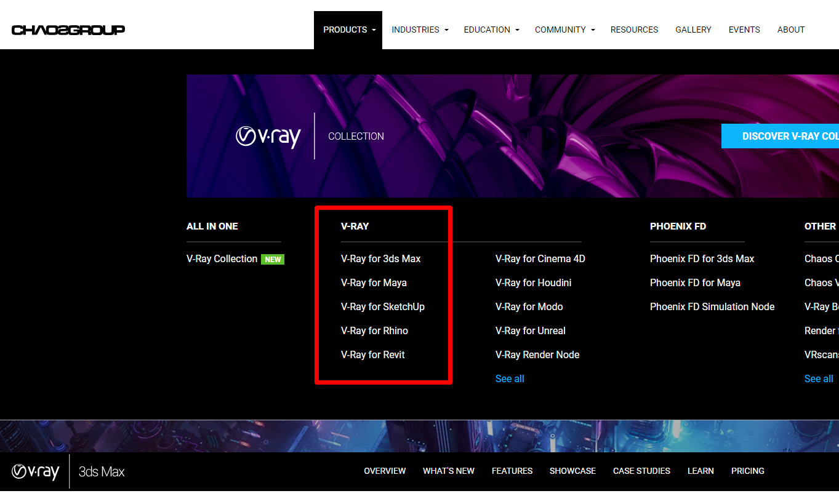Viewport: 839px width, 504px height.
Task: Switch to the Overview tab
Action: pyautogui.click(x=385, y=471)
